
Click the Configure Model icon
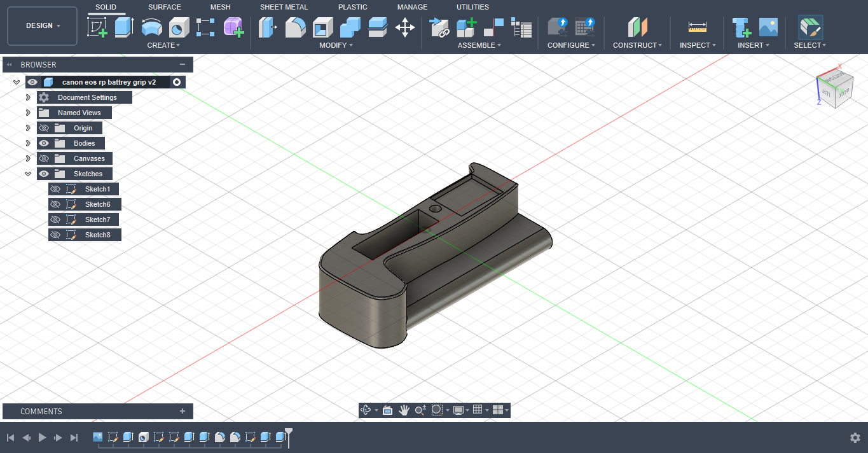point(558,27)
